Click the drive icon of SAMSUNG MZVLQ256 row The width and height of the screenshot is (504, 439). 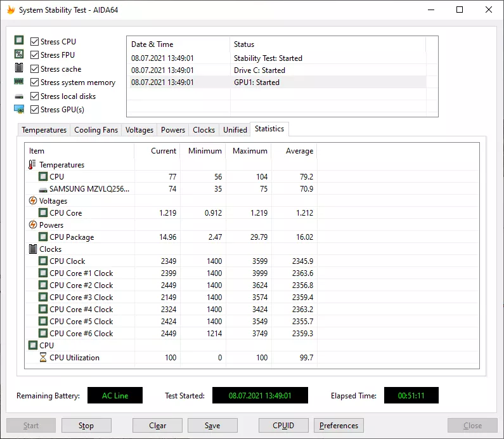point(42,190)
